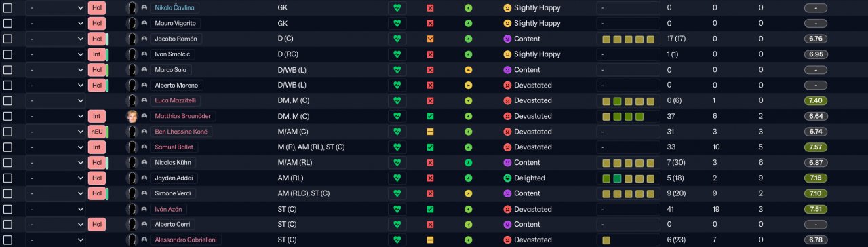Tick the checkbox for Nikola Čavlina

tap(7, 7)
